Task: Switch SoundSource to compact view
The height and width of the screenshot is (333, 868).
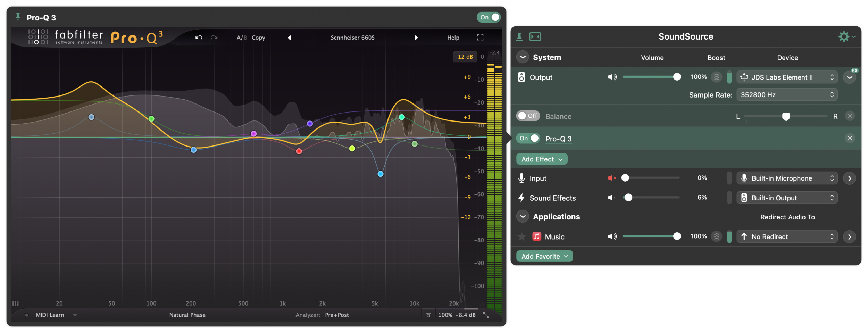Action: coord(535,36)
